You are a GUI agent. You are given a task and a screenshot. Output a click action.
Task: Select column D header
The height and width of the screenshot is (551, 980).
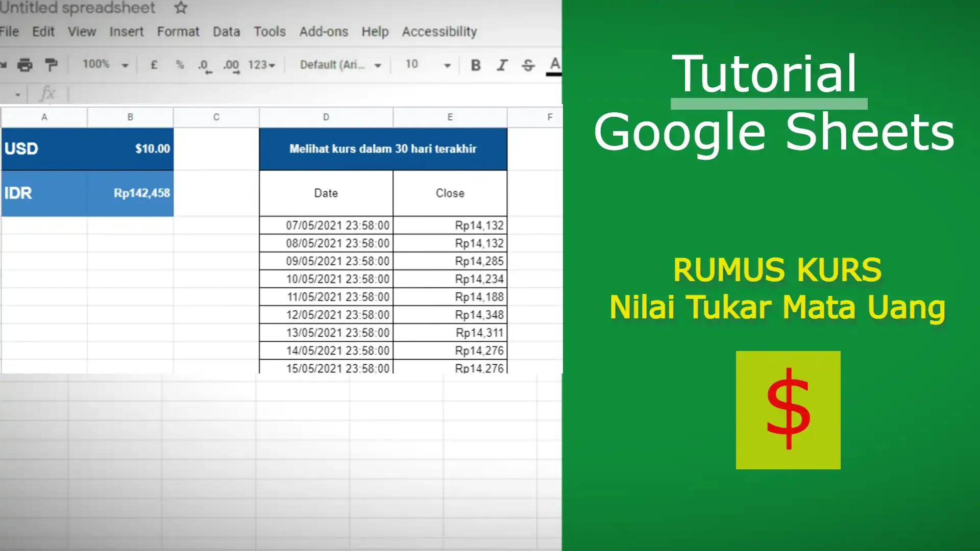[x=326, y=117]
